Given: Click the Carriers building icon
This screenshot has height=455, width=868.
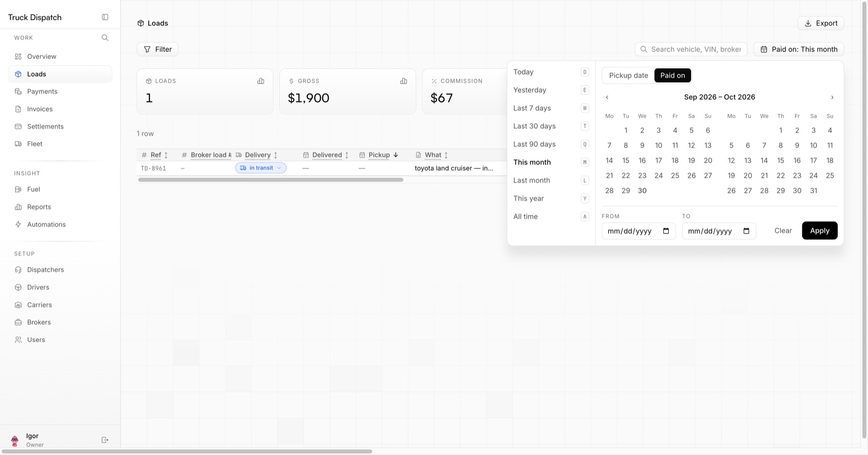Looking at the screenshot, I should click(x=18, y=305).
